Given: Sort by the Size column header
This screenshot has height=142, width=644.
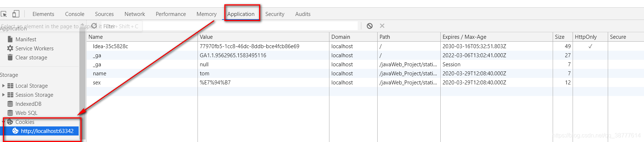Looking at the screenshot, I should coord(562,37).
